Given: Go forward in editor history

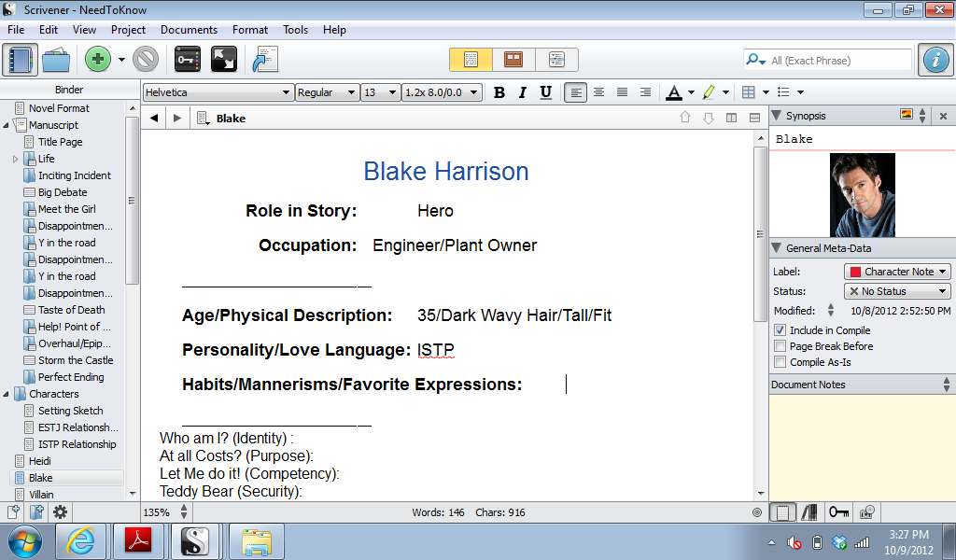Looking at the screenshot, I should coord(176,119).
